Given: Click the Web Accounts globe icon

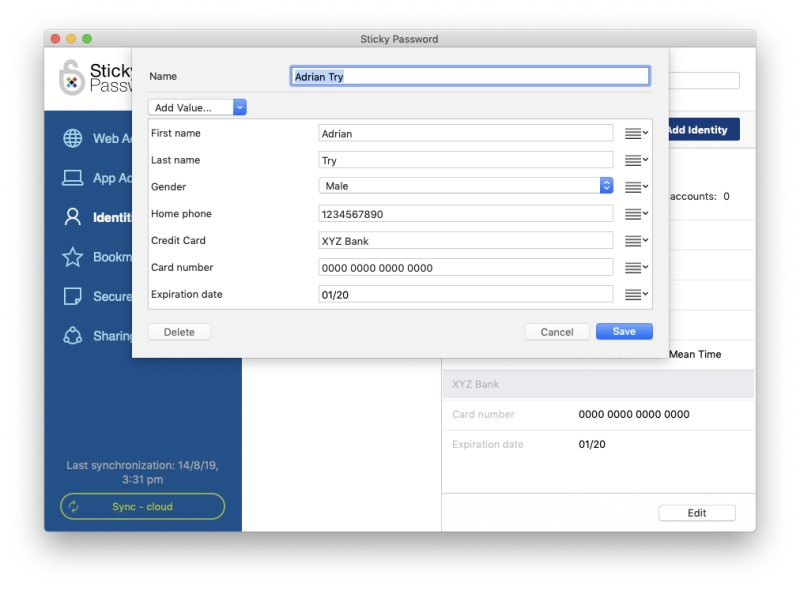Looking at the screenshot, I should [72, 138].
